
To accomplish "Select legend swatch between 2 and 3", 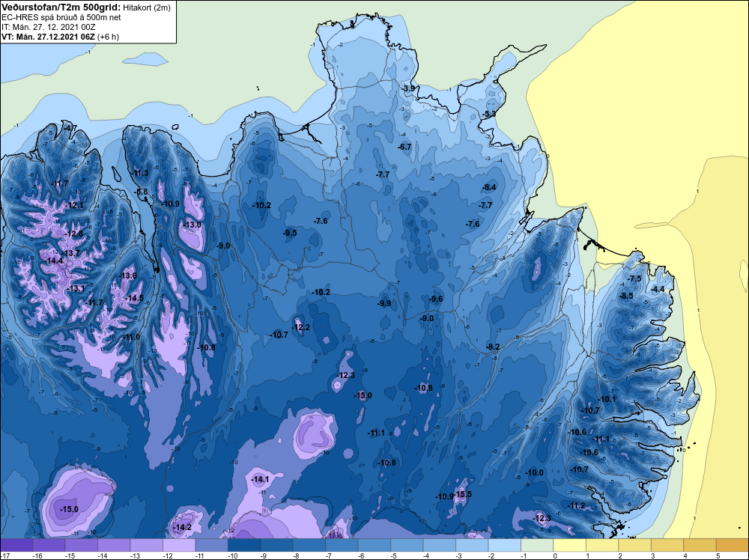I will pos(634,545).
